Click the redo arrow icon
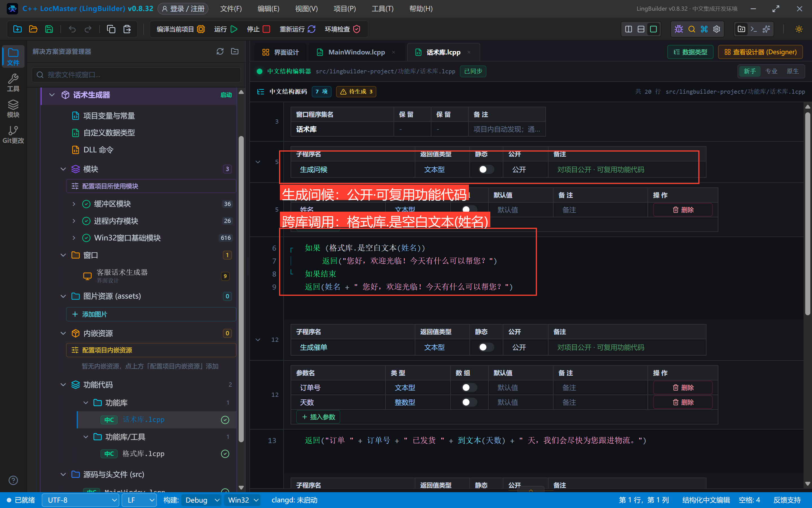This screenshot has height=508, width=812. [x=88, y=29]
